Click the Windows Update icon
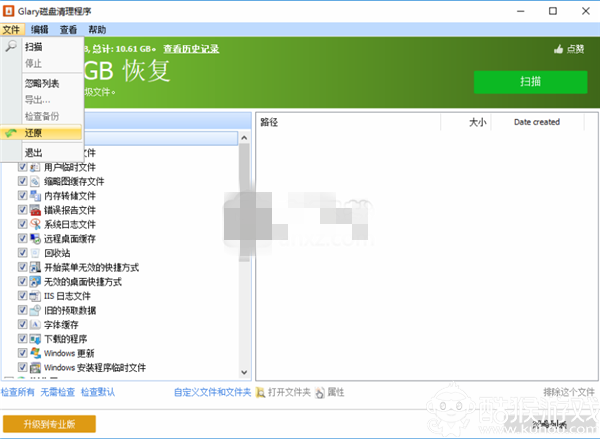Screen dimensions: 600x439 [x=35, y=353]
